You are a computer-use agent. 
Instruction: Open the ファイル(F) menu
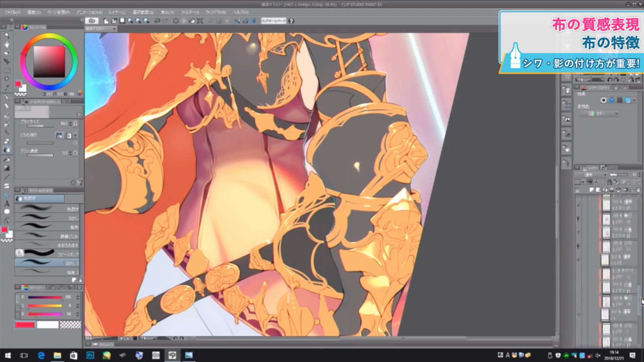[13, 12]
